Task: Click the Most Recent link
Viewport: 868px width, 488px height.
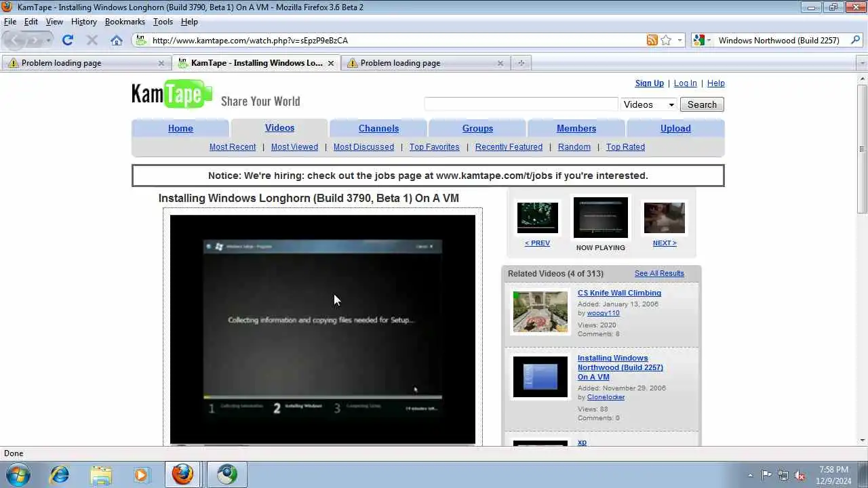Action: (x=233, y=147)
